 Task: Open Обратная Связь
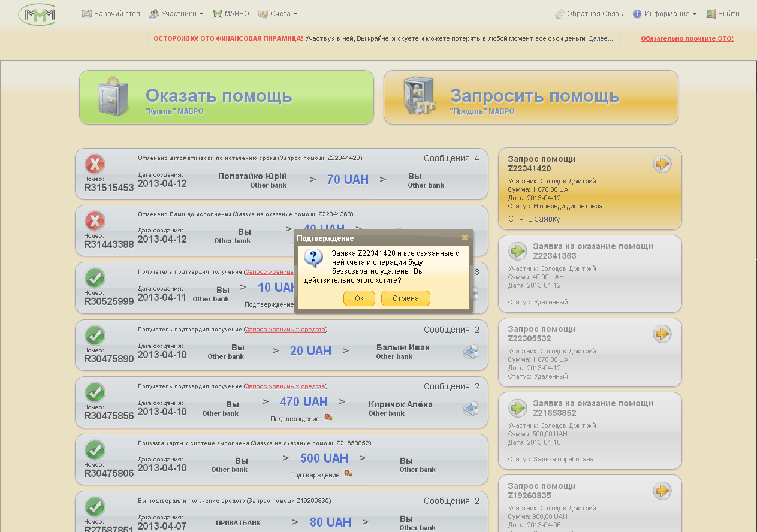589,13
